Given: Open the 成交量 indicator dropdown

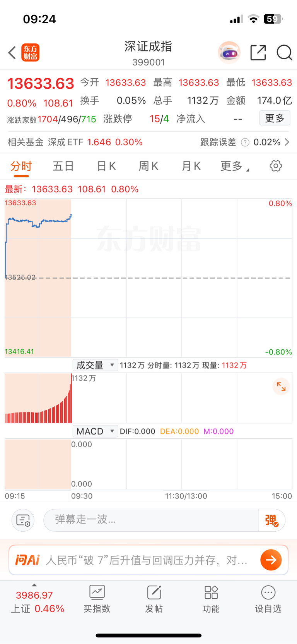Looking at the screenshot, I should (x=95, y=365).
